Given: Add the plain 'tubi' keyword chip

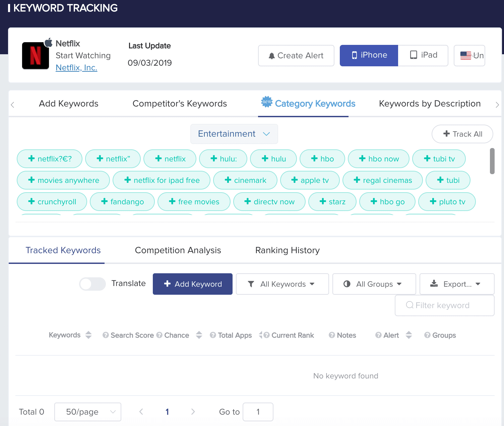Looking at the screenshot, I should tap(448, 180).
